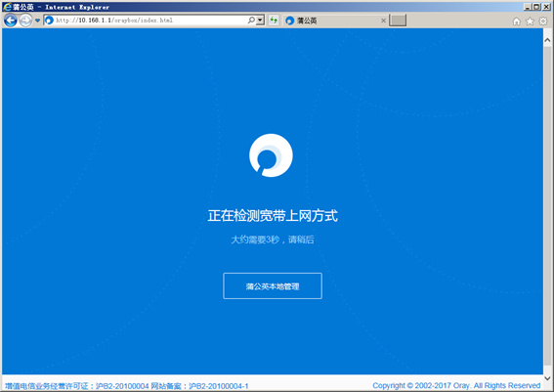Open a new blank tab

(x=398, y=21)
